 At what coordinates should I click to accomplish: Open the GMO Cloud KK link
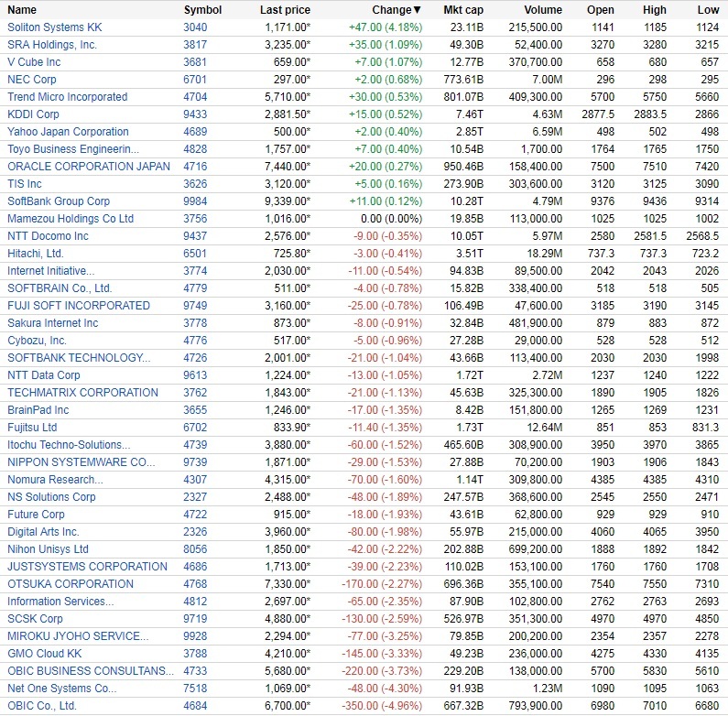coord(45,654)
